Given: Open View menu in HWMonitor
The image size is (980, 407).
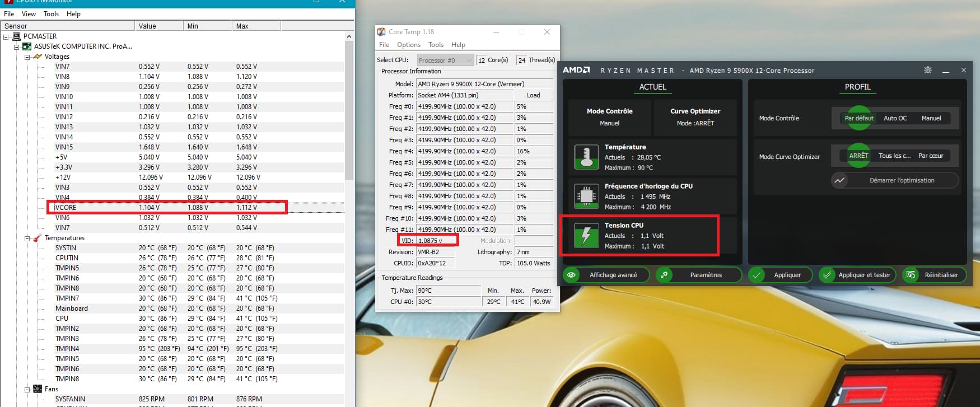Looking at the screenshot, I should click(29, 14).
